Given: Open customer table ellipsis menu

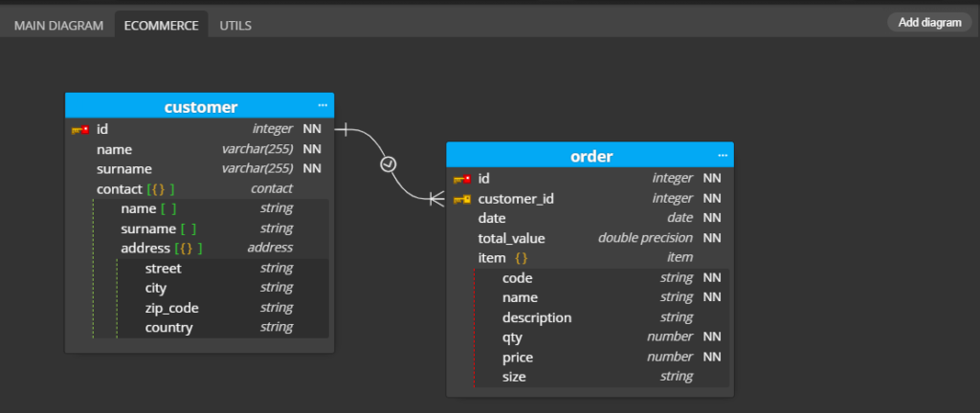Looking at the screenshot, I should click(323, 105).
